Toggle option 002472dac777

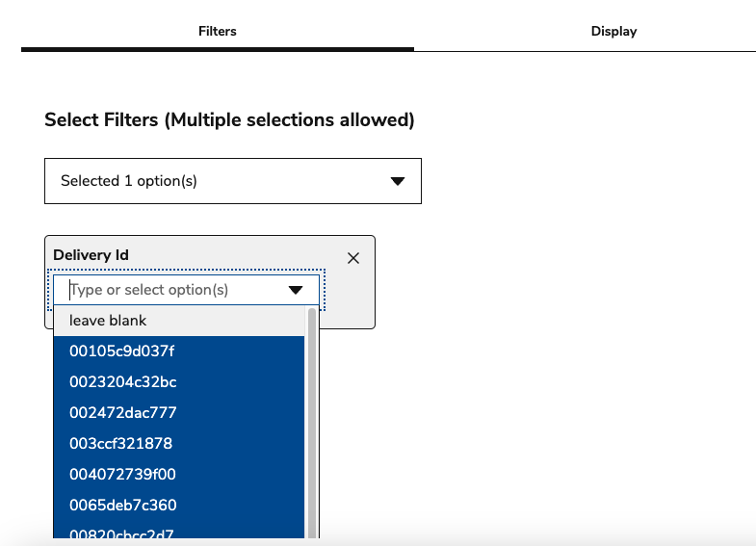coord(122,413)
